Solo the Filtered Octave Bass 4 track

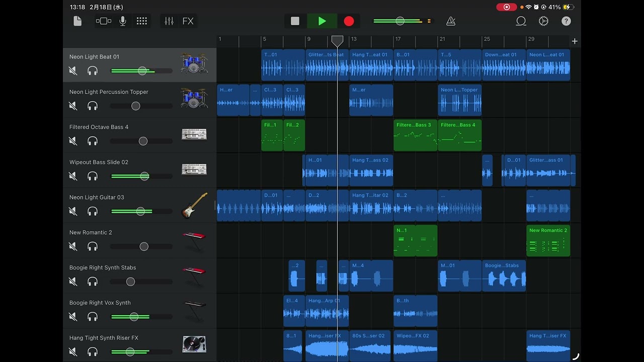[x=93, y=141]
